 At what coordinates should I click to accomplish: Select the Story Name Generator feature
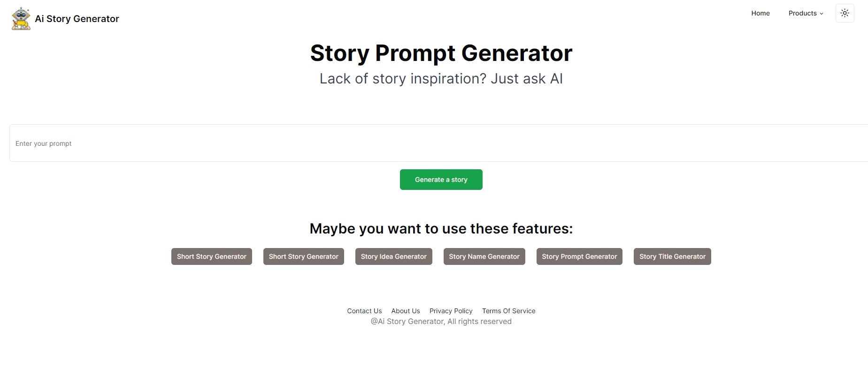(x=484, y=256)
